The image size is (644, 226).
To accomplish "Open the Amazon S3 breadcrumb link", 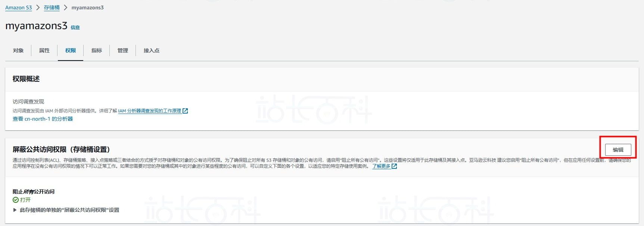I will click(19, 7).
